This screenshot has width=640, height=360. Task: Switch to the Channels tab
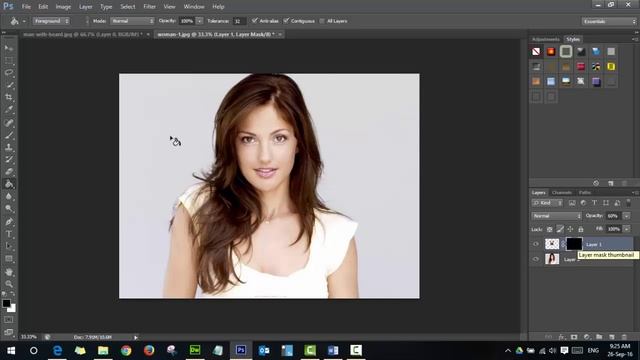562,192
